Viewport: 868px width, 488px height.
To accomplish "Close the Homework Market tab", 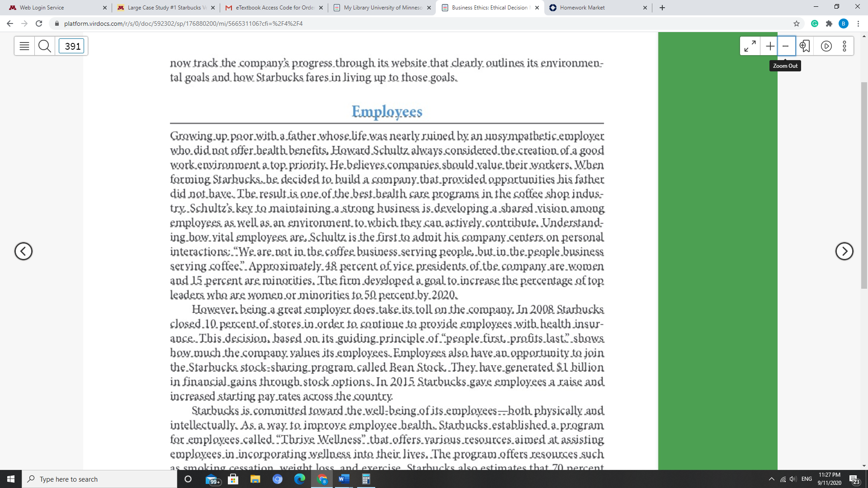I will [645, 8].
